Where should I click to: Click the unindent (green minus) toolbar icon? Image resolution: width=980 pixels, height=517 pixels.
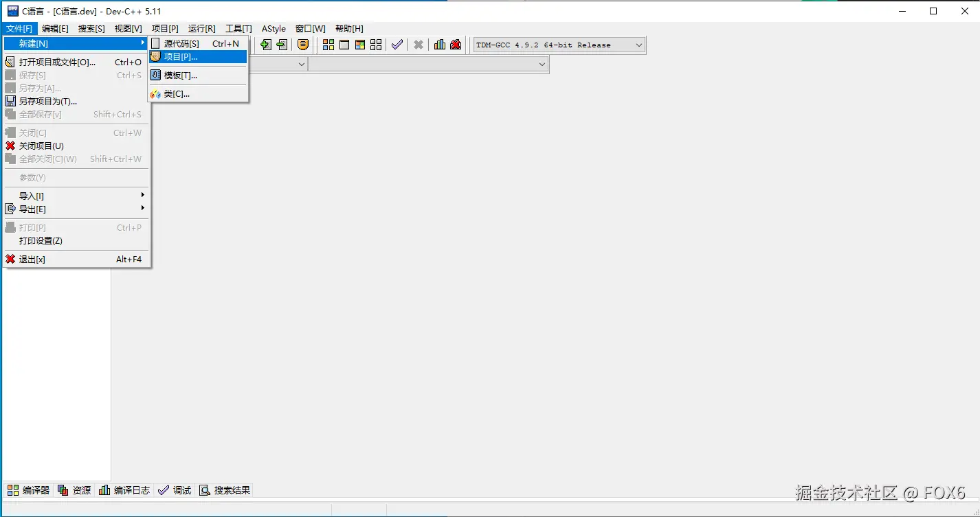click(x=282, y=45)
